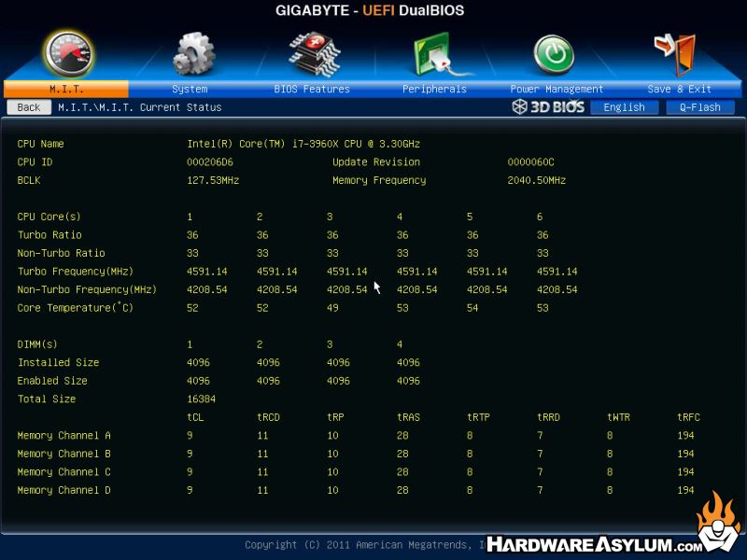Launch the Q-Flash utility
Screen dimensions: 747x560
coord(699,107)
